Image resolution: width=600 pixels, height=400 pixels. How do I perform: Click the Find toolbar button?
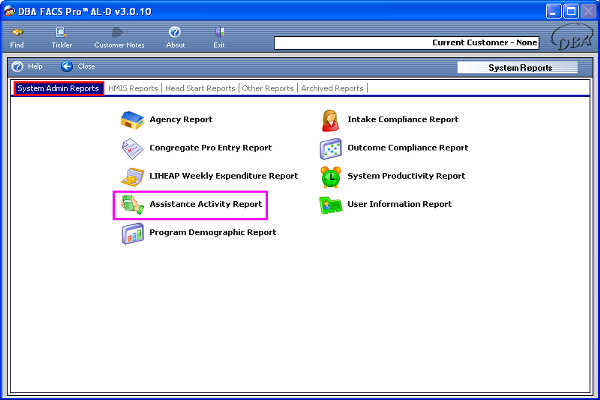point(17,38)
